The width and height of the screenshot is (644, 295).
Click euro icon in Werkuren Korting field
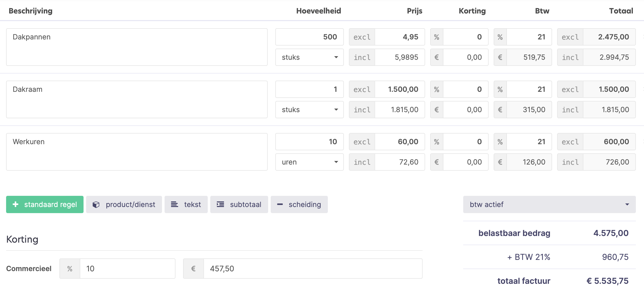[x=437, y=162]
